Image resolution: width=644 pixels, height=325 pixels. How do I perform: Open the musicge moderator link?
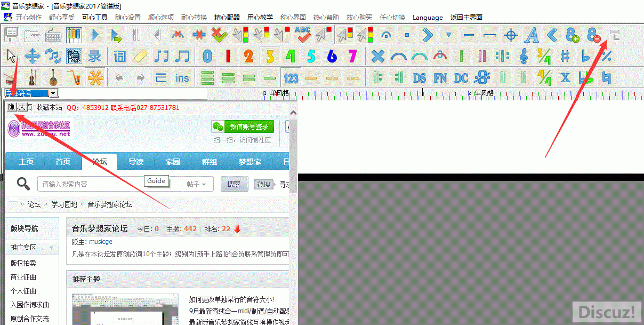[x=101, y=242]
